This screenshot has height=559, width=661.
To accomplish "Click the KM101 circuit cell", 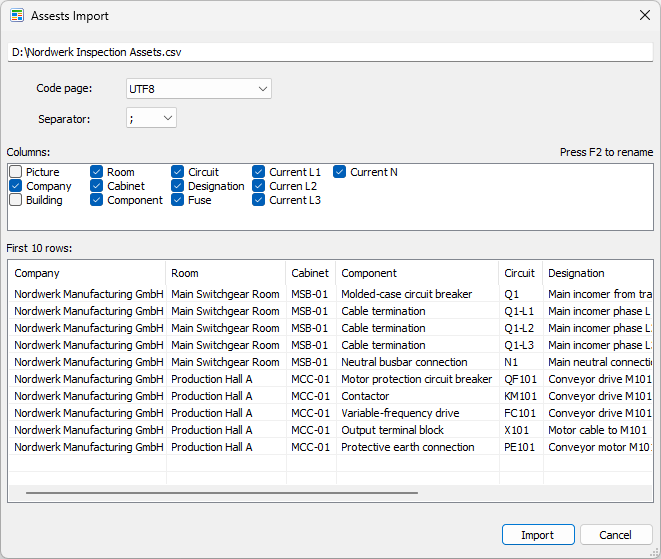I will click(521, 396).
